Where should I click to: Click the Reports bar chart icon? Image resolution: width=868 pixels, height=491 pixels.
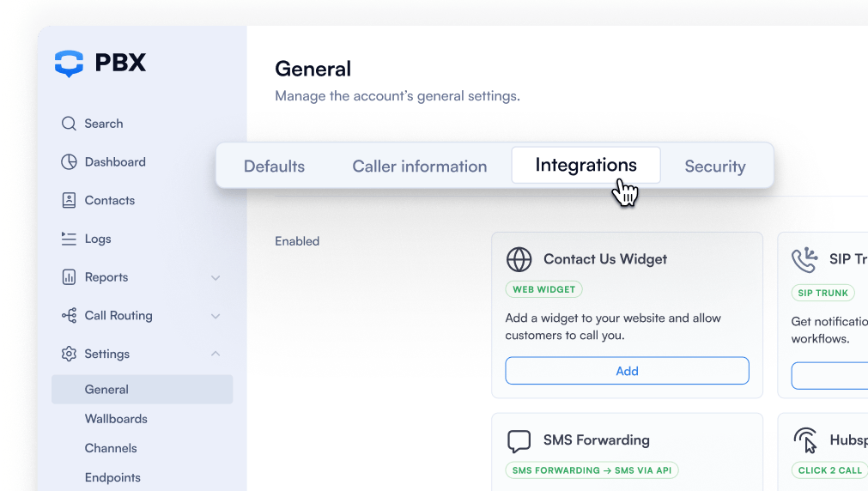tap(69, 277)
